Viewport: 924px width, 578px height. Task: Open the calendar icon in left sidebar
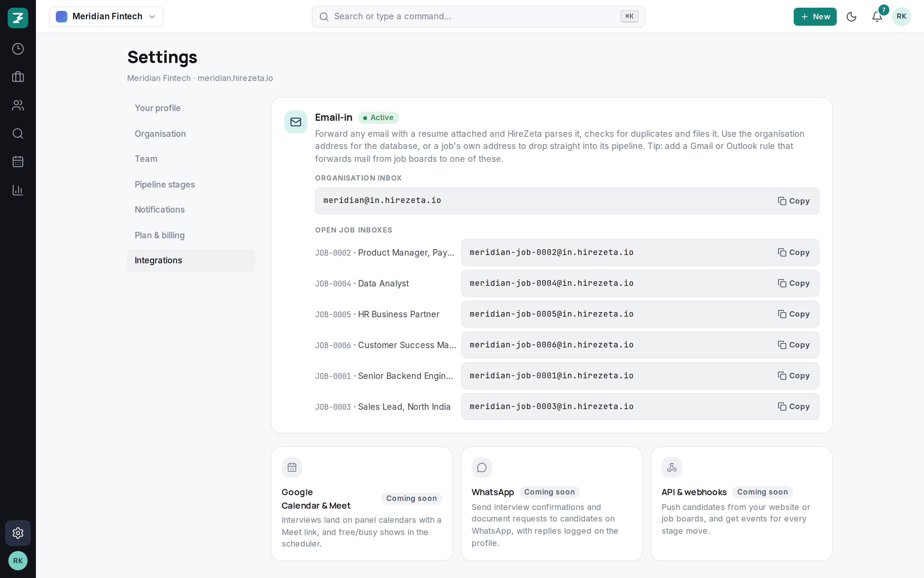tap(18, 162)
